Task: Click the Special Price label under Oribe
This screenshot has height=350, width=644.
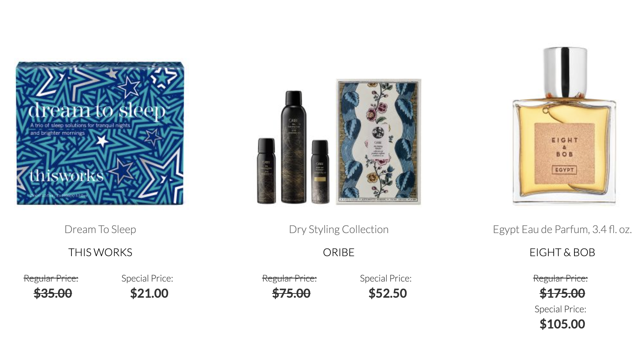Action: click(386, 278)
